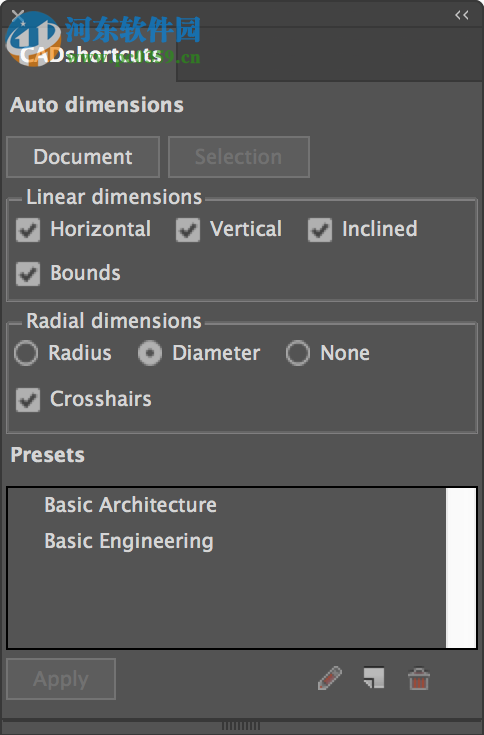Viewport: 484px width, 735px height.
Task: Click the trash delete preset icon
Action: (418, 679)
